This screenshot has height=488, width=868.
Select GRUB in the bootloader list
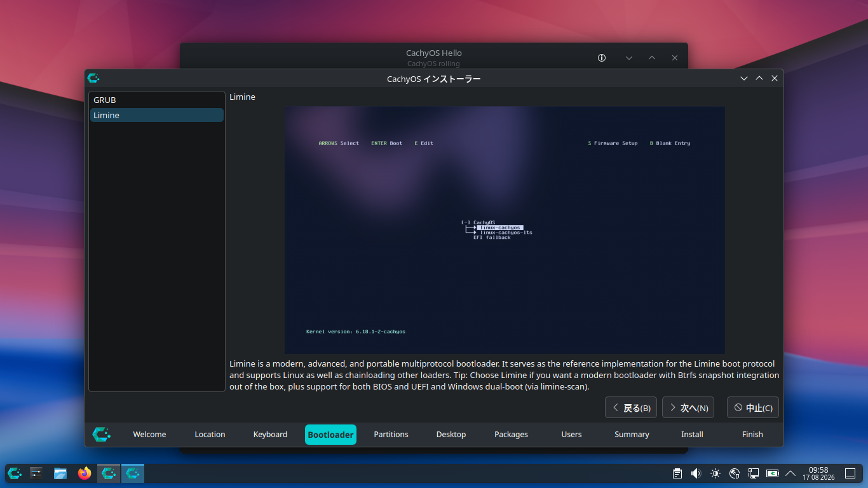tap(157, 100)
